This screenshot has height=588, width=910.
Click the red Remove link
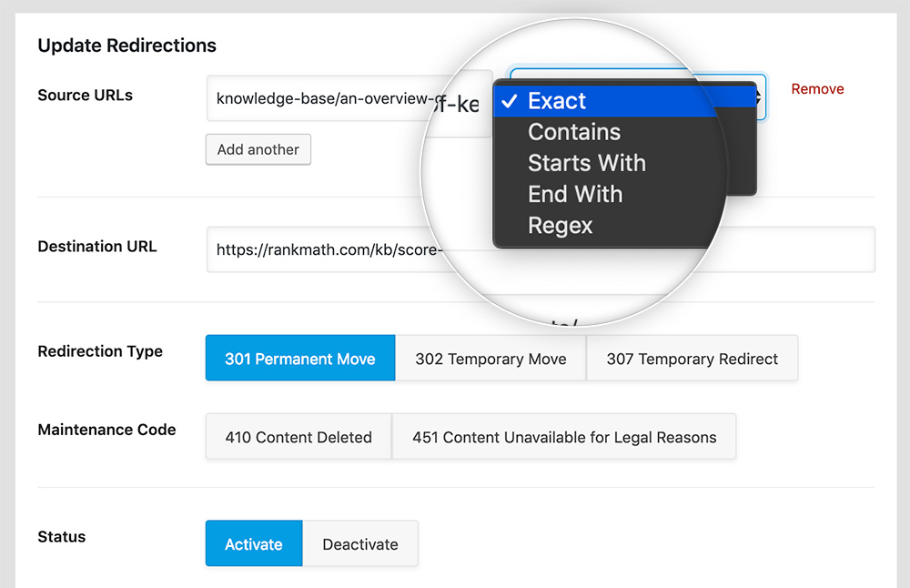pos(817,89)
